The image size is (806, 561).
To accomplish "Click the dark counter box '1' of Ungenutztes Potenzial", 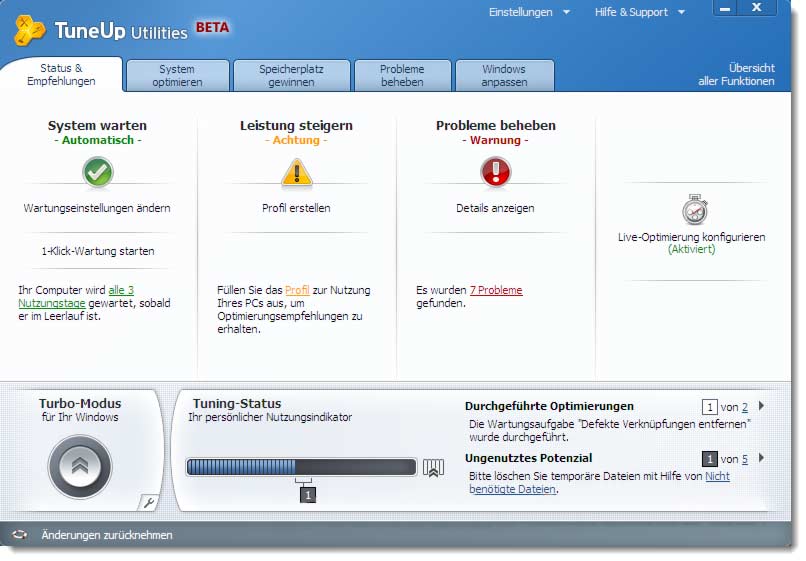I will pos(709,459).
